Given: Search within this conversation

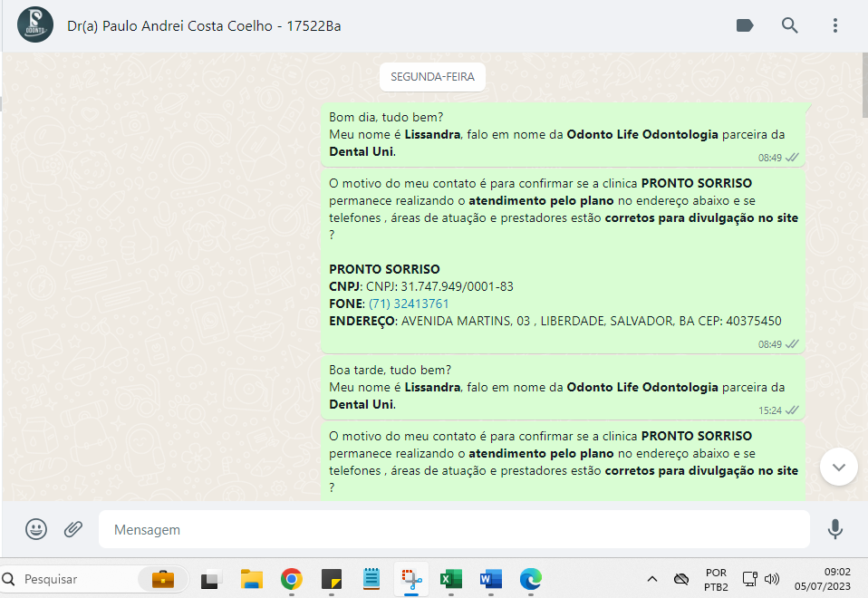Looking at the screenshot, I should click(x=790, y=25).
